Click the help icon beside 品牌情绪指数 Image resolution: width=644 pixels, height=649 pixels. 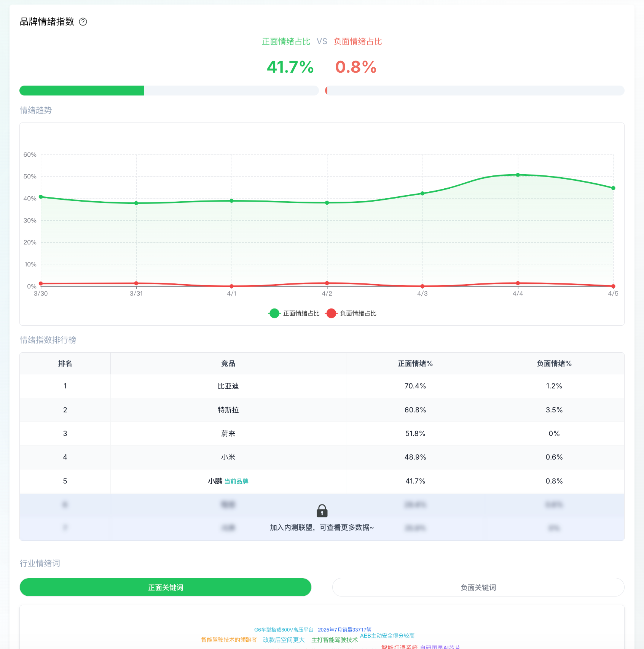tap(83, 22)
